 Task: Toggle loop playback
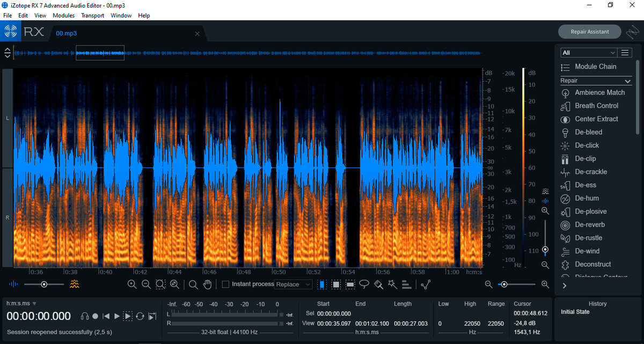[x=140, y=316]
